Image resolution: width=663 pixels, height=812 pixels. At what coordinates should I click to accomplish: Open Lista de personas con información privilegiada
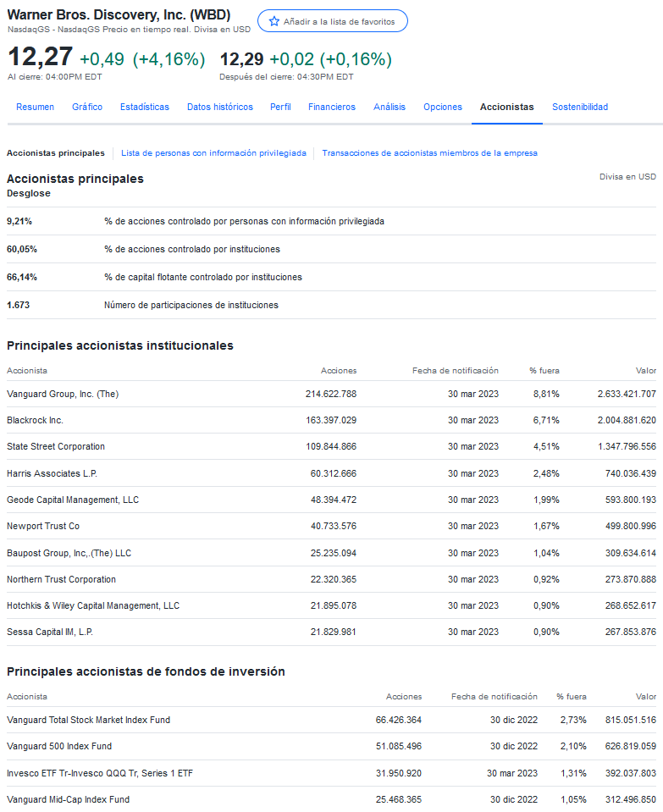(213, 152)
